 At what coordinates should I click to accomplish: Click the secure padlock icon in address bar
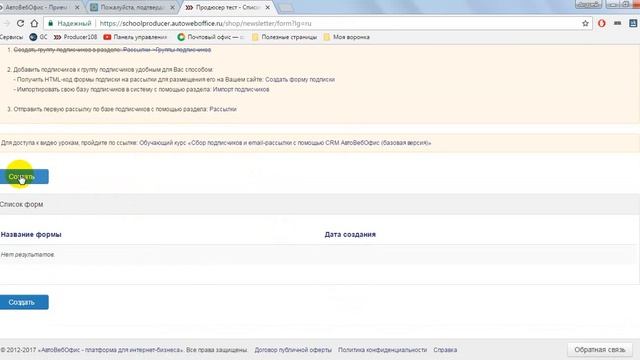point(51,24)
